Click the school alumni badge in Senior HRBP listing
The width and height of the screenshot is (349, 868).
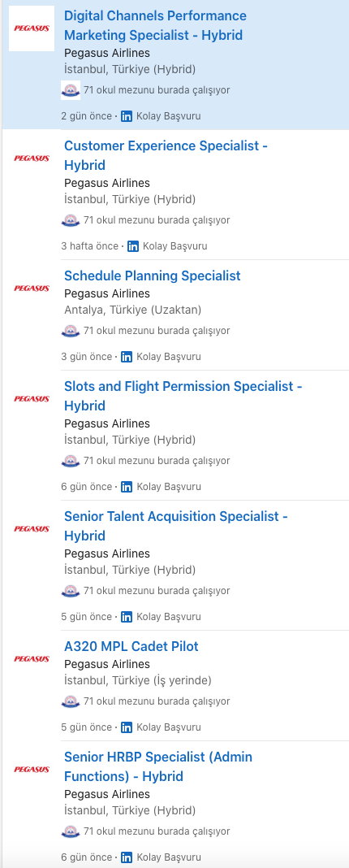71,831
